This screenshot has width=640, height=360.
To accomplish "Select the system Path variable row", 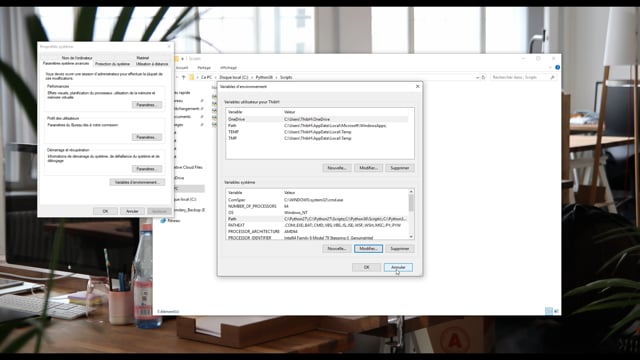I will tap(317, 219).
